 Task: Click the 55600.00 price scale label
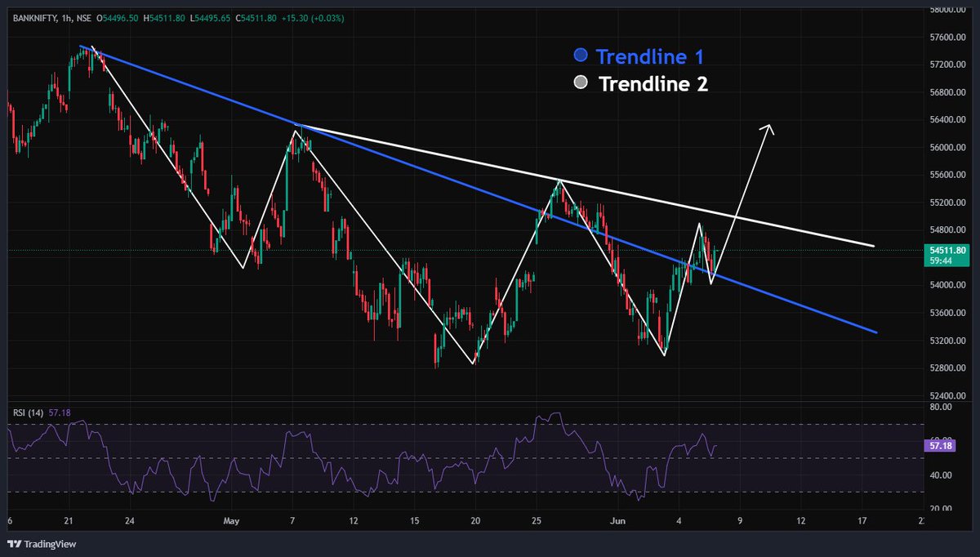click(947, 175)
